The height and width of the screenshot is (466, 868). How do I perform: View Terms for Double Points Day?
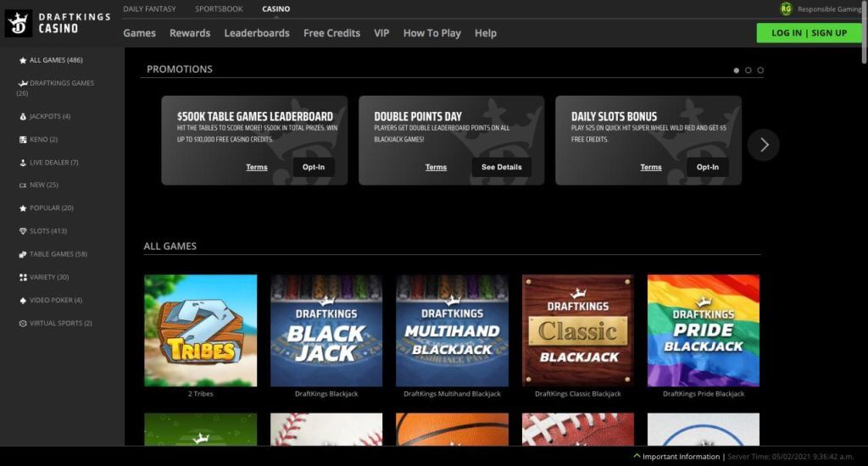pyautogui.click(x=437, y=167)
